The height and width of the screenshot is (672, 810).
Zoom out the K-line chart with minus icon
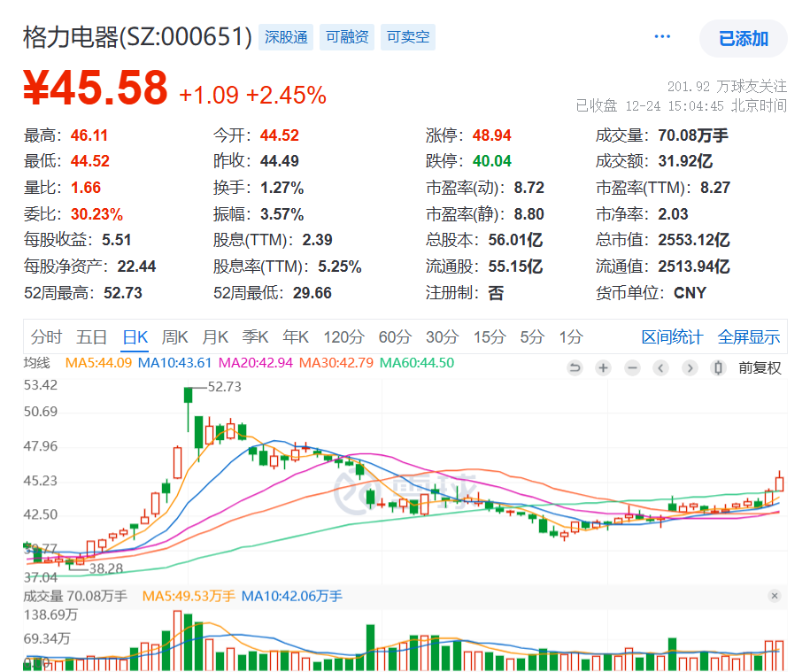coord(632,367)
